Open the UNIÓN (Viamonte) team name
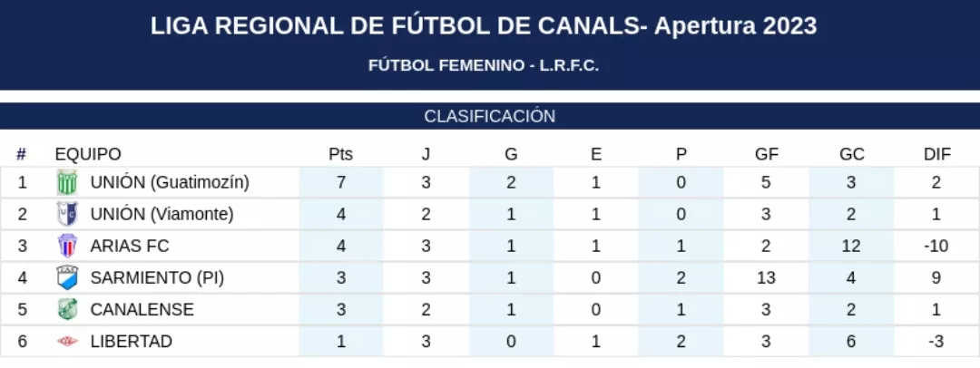The width and height of the screenshot is (980, 368). click(x=162, y=215)
